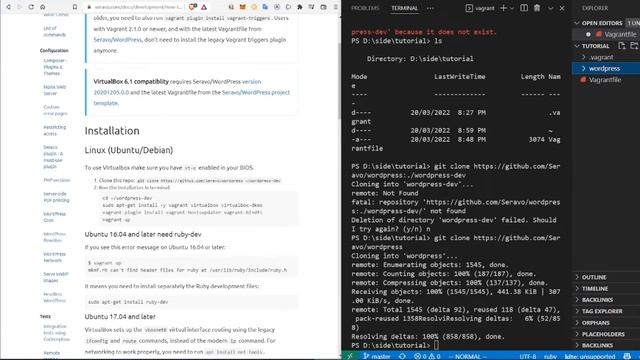Change the UTF-8 file encoding
Screen dimensions: 640x360
click(527, 356)
